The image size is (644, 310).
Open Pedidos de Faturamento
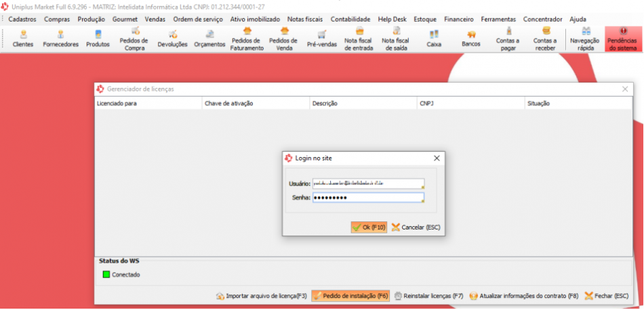click(247, 39)
